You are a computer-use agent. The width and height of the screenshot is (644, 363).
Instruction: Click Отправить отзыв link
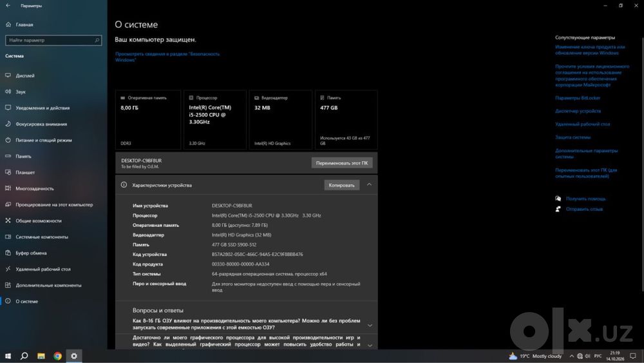click(584, 209)
